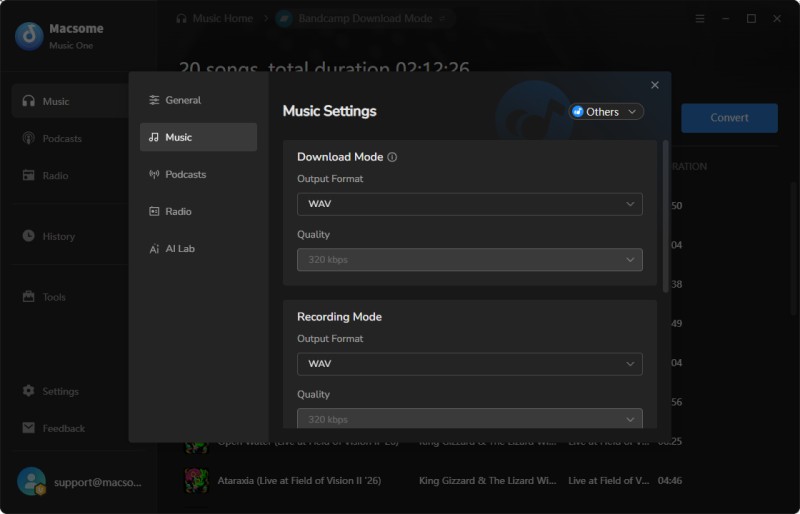This screenshot has width=800, height=514.
Task: Open the hamburger menu in title bar
Action: point(700,18)
